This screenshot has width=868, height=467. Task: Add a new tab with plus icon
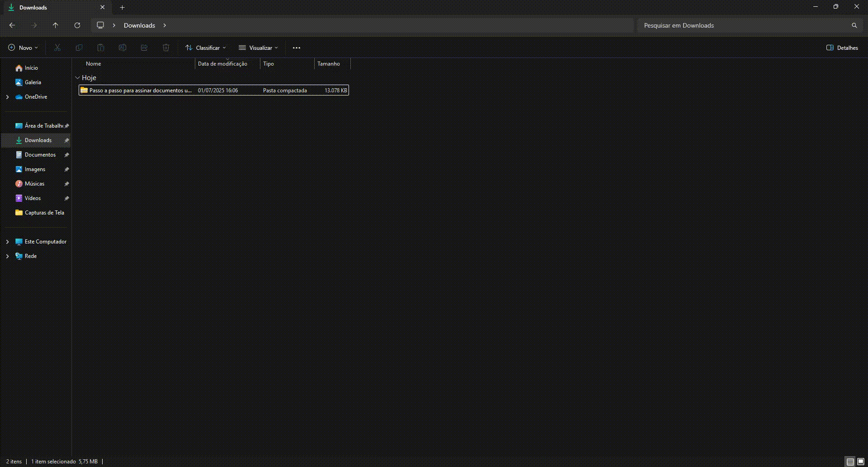pyautogui.click(x=122, y=8)
